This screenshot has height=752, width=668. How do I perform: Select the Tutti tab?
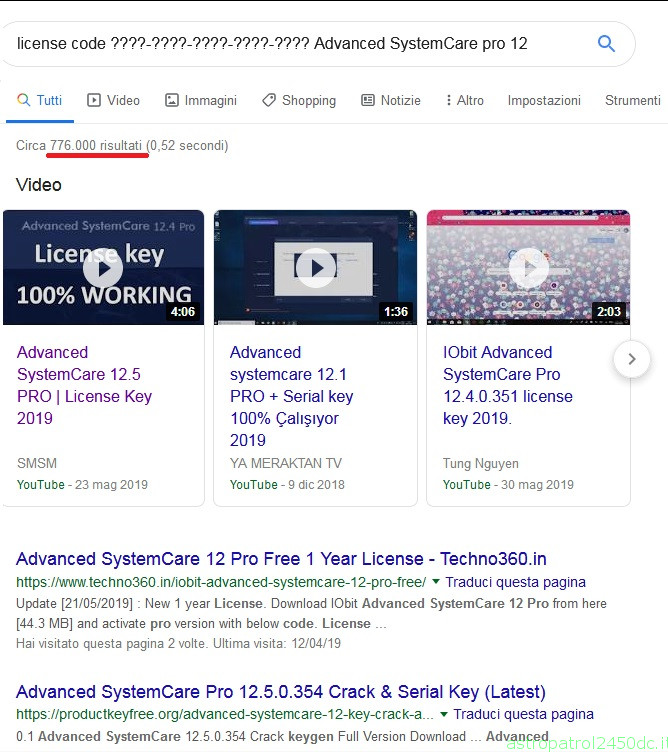pyautogui.click(x=39, y=100)
